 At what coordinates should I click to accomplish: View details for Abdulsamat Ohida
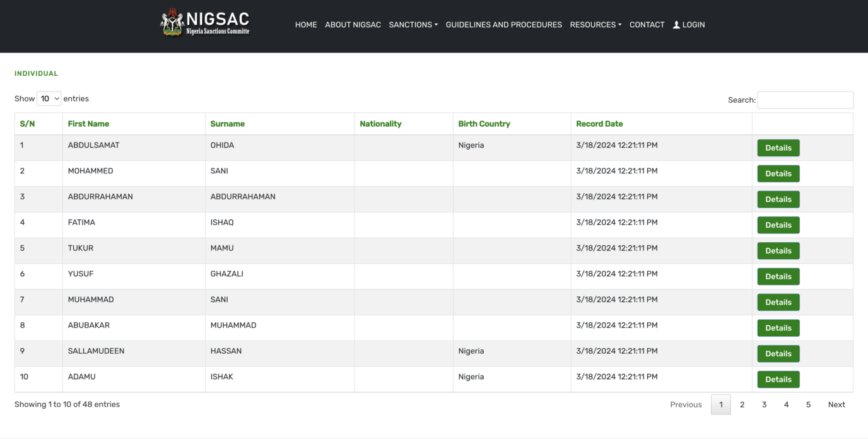778,148
